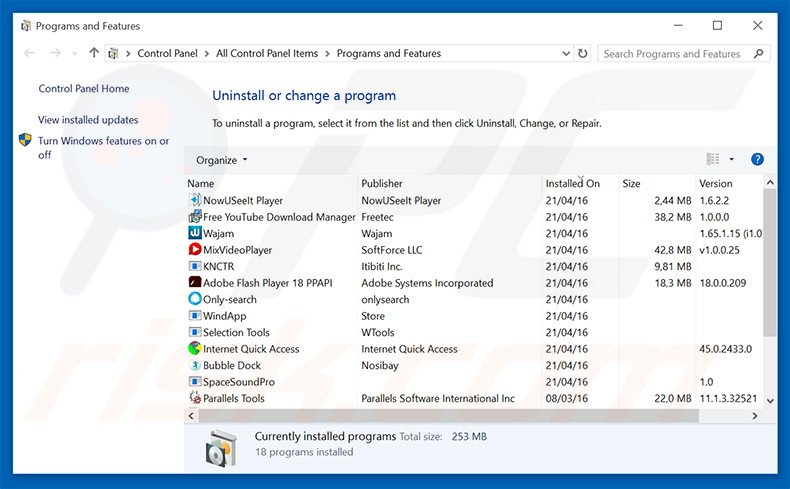
Task: Click the vertical scrollbar up arrow
Action: click(x=769, y=182)
